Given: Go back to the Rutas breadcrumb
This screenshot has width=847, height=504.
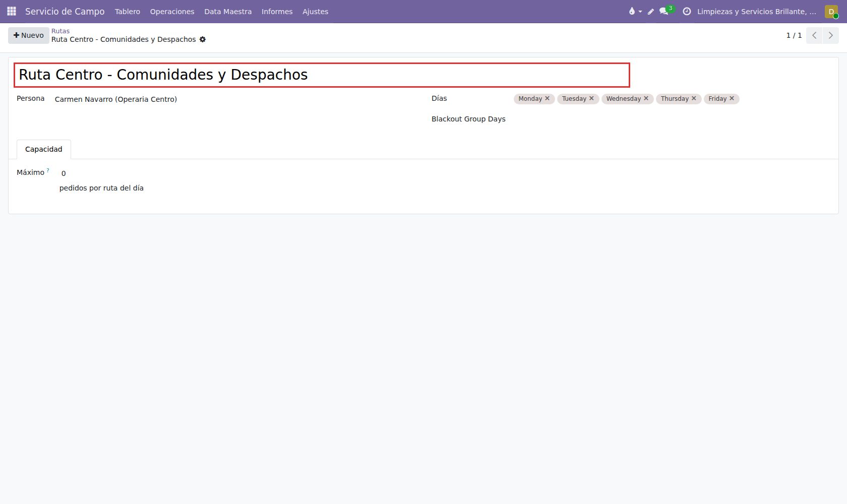Looking at the screenshot, I should coord(60,31).
